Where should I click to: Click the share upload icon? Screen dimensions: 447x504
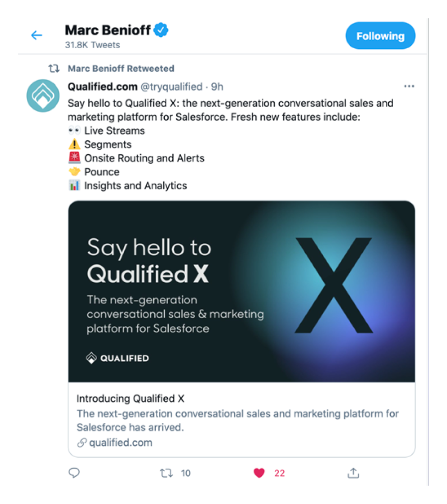(x=353, y=473)
